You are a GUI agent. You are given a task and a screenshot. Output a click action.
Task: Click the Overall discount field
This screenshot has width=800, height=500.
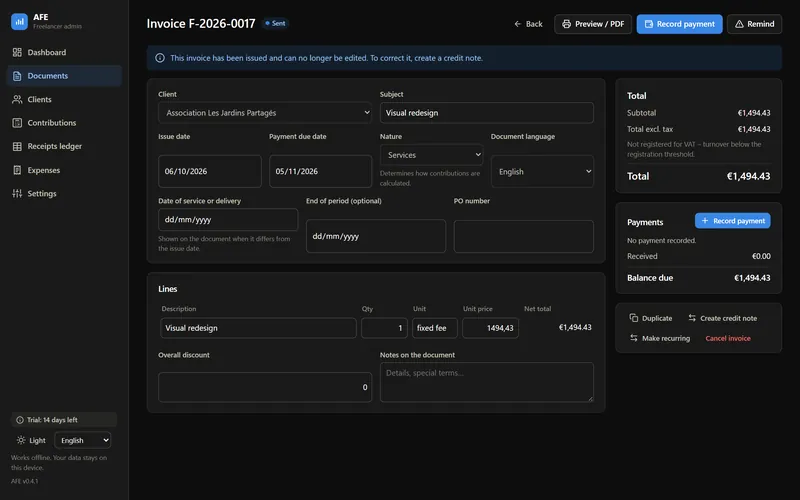(x=265, y=387)
